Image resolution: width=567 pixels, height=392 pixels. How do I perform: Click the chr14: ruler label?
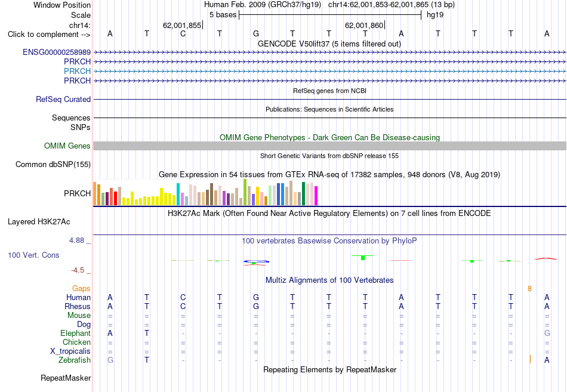coord(79,25)
